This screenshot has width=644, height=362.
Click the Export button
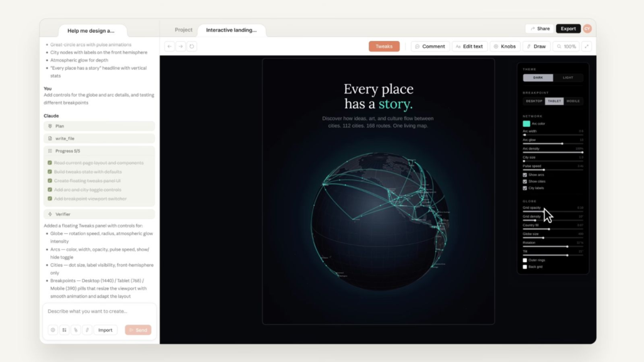coord(568,29)
